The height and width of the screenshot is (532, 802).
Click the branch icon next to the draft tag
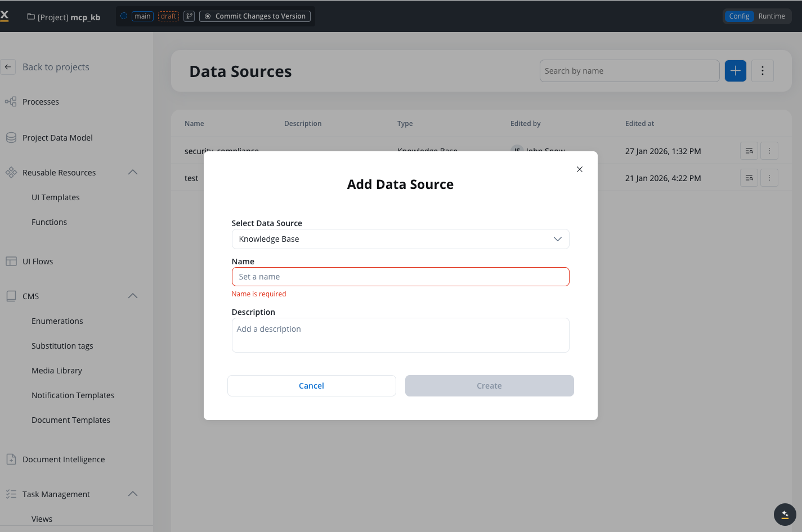click(189, 16)
